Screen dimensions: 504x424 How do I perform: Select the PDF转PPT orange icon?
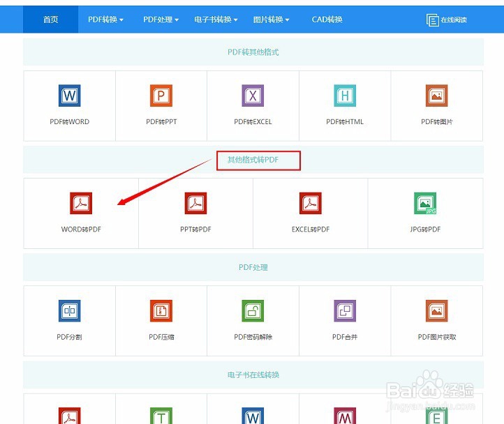click(x=161, y=96)
